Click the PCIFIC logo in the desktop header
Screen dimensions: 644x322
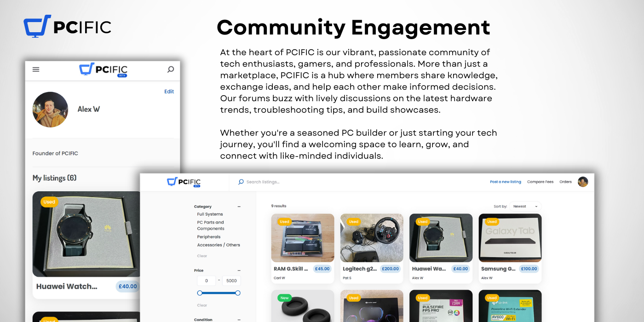(184, 182)
